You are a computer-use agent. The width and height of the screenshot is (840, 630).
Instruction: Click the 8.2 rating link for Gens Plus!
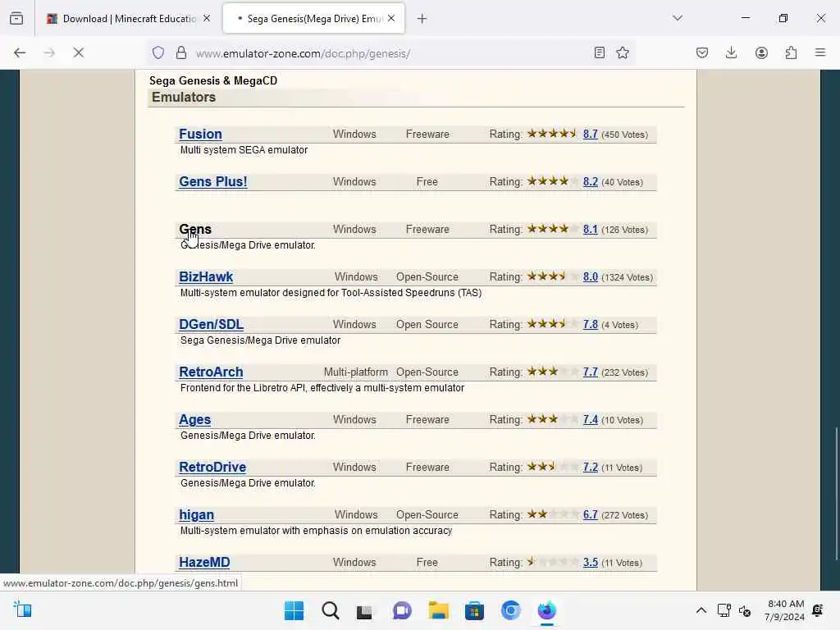click(591, 182)
